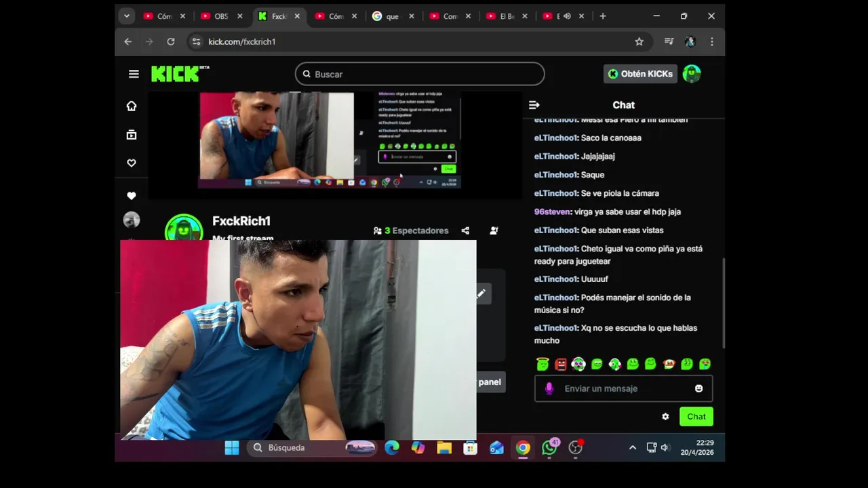Click the 3 Espectadores viewer count
This screenshot has width=868, height=488.
coord(411,230)
